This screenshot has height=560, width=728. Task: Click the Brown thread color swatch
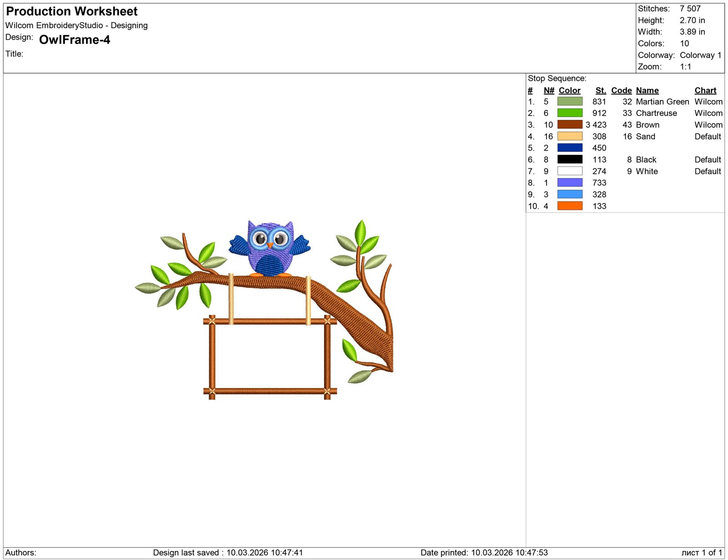570,125
